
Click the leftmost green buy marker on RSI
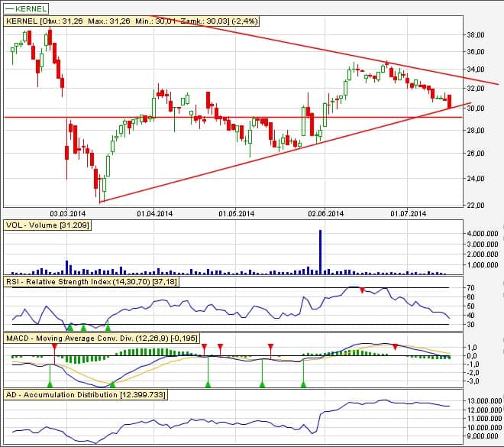coord(70,326)
